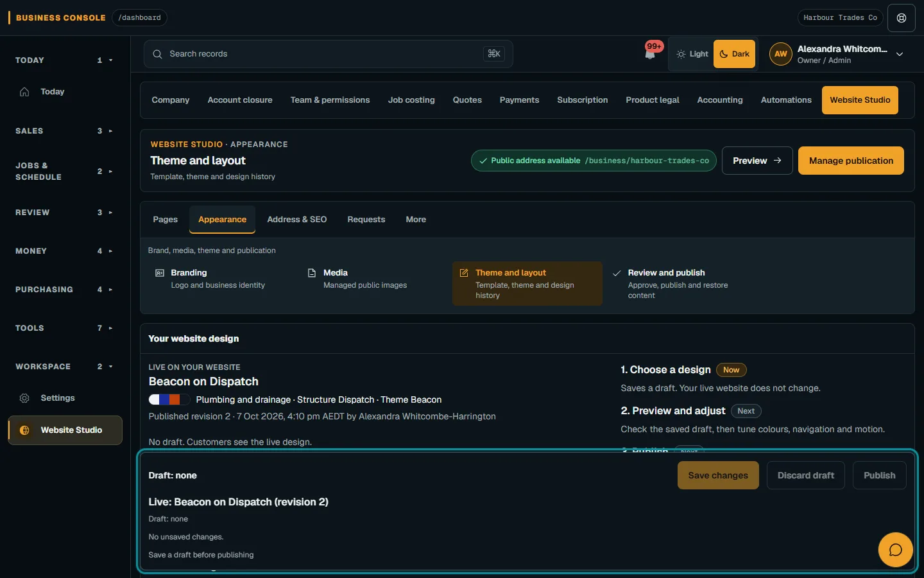Switch to Dark theme mode
The image size is (924, 578).
click(734, 54)
